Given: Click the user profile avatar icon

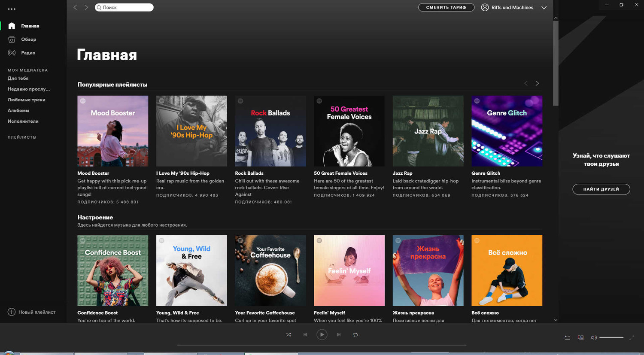Looking at the screenshot, I should click(x=485, y=7).
